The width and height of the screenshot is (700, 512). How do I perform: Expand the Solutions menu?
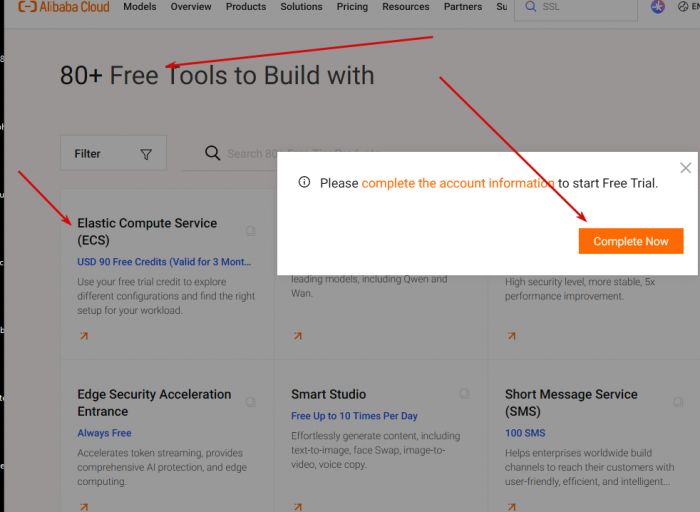(301, 7)
